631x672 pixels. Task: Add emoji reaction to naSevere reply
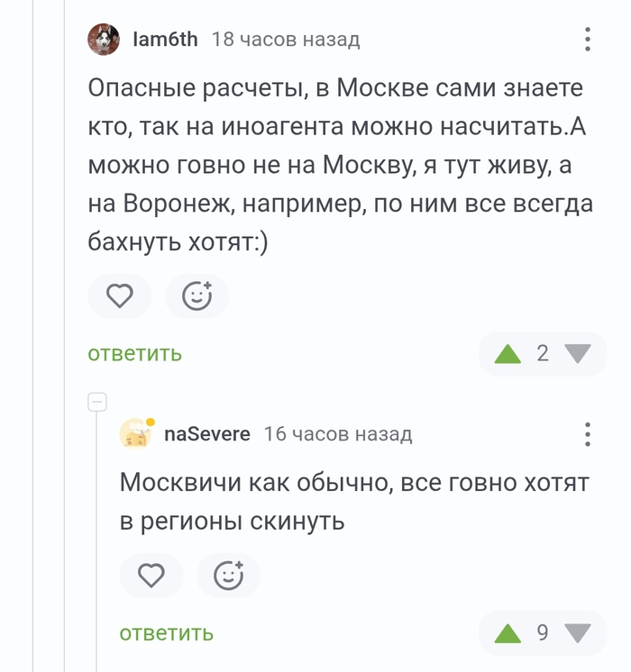(x=228, y=576)
